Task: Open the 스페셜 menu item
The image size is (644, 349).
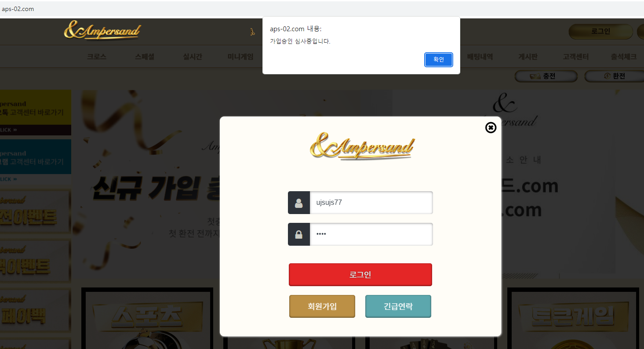Action: coord(145,57)
